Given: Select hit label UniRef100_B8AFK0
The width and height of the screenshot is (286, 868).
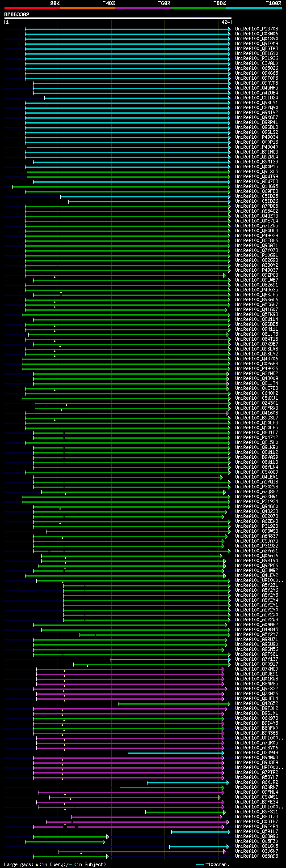Looking at the screenshot, I should tap(257, 728).
